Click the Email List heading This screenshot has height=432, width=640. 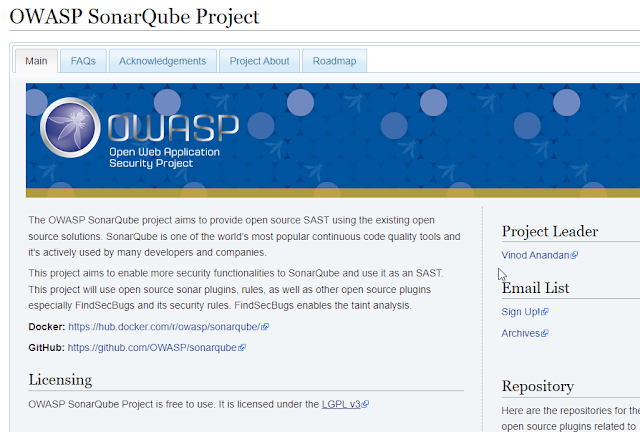click(535, 288)
